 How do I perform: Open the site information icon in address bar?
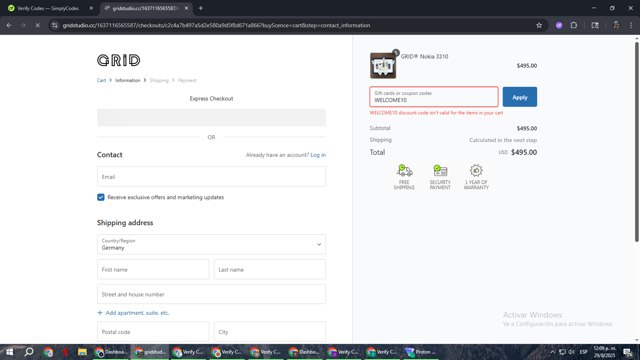tap(55, 25)
